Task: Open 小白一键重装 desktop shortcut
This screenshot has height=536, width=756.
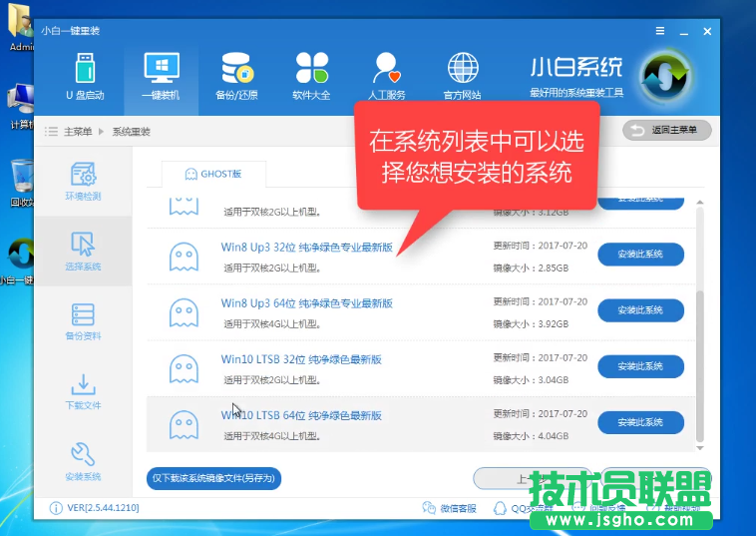Action: (x=17, y=262)
